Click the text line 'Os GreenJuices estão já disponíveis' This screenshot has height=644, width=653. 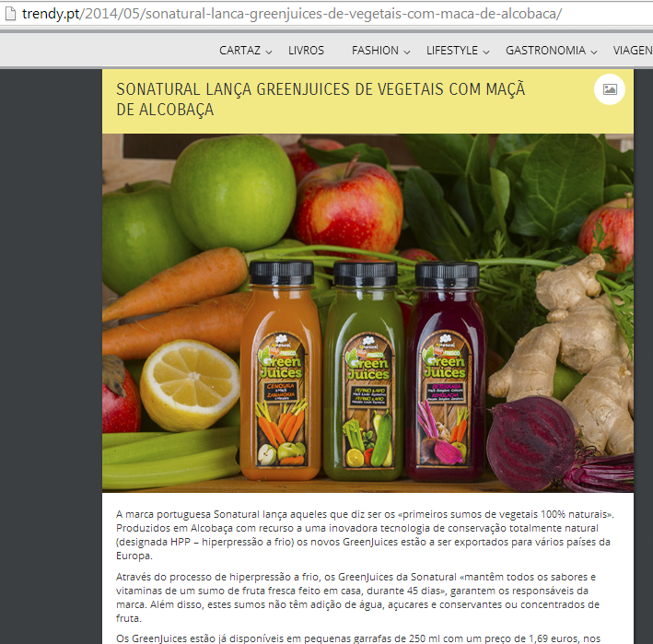point(358,638)
